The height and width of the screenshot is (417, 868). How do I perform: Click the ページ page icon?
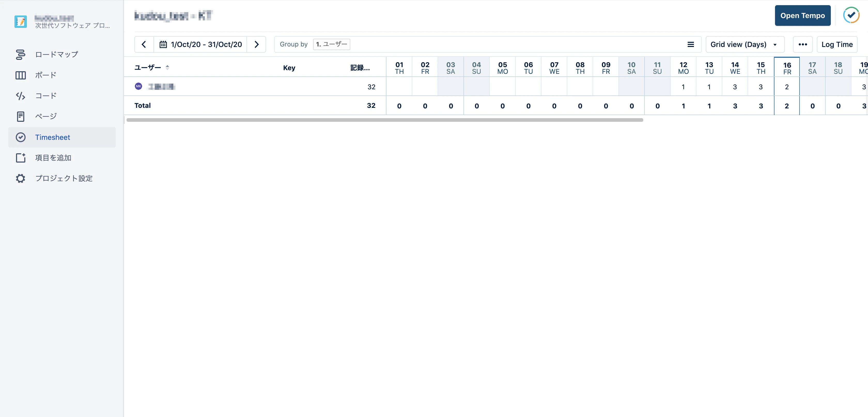pos(21,116)
